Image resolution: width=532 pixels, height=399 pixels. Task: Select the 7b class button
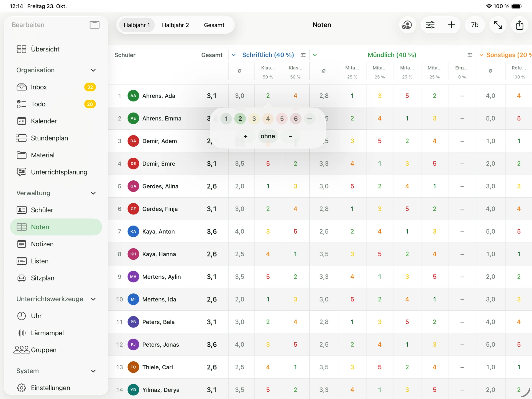click(475, 25)
